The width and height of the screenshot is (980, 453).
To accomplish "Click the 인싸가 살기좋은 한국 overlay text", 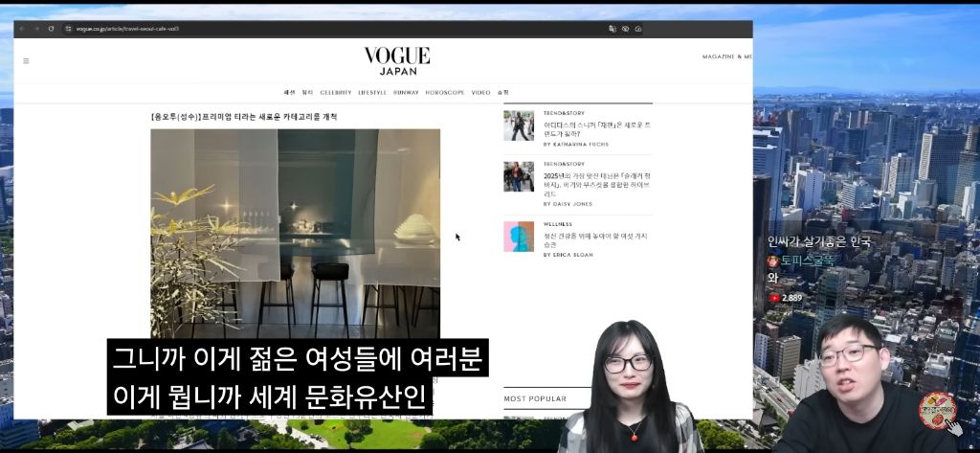I will [819, 242].
